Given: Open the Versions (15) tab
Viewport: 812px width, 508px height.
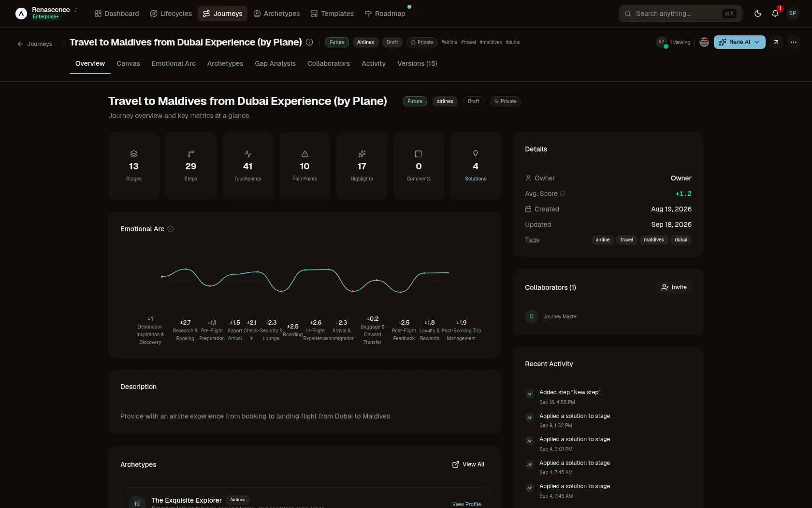Looking at the screenshot, I should coord(417,63).
